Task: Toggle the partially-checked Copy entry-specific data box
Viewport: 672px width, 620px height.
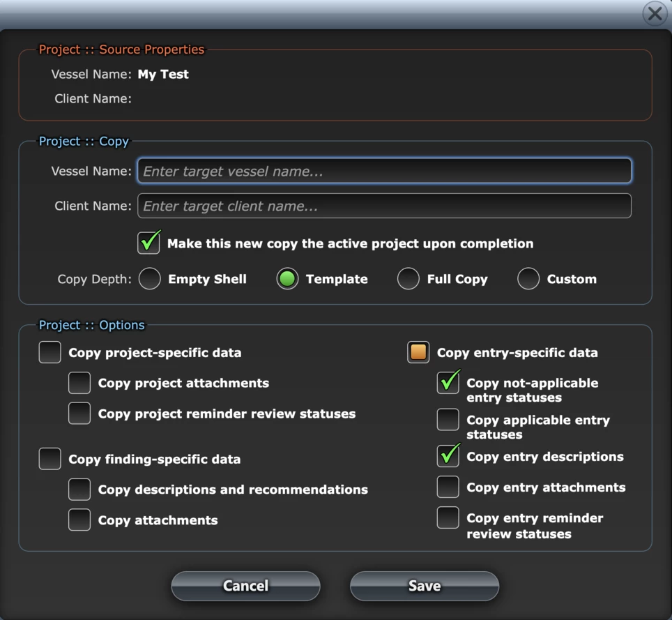Action: (x=418, y=352)
